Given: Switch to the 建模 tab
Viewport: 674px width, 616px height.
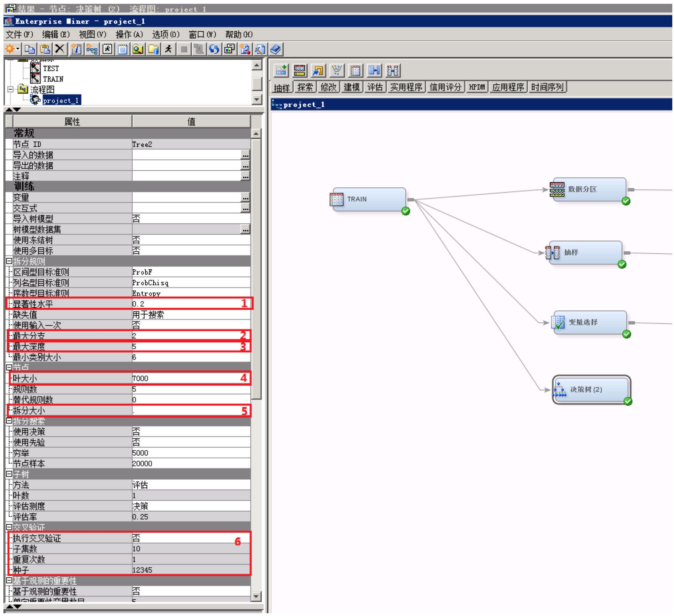Looking at the screenshot, I should (351, 87).
